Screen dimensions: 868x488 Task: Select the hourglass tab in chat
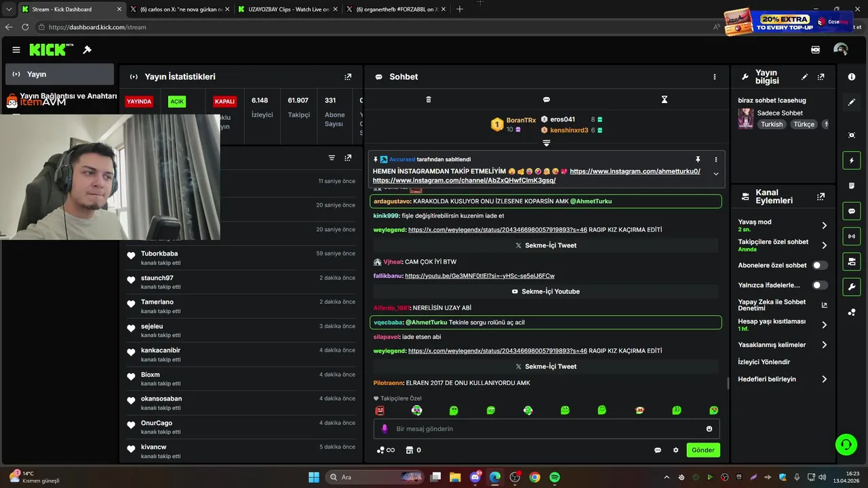(665, 100)
